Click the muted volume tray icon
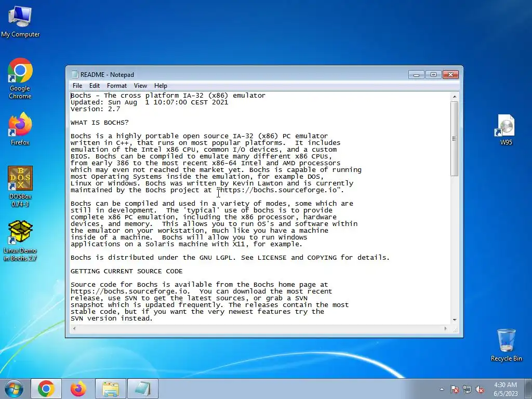The width and height of the screenshot is (532, 399). (x=480, y=390)
